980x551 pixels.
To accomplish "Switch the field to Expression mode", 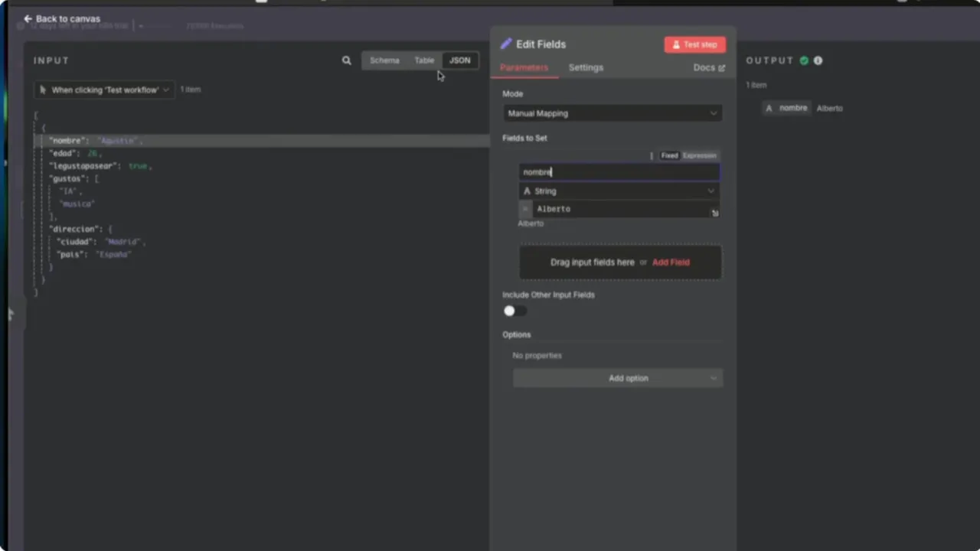I will point(700,155).
